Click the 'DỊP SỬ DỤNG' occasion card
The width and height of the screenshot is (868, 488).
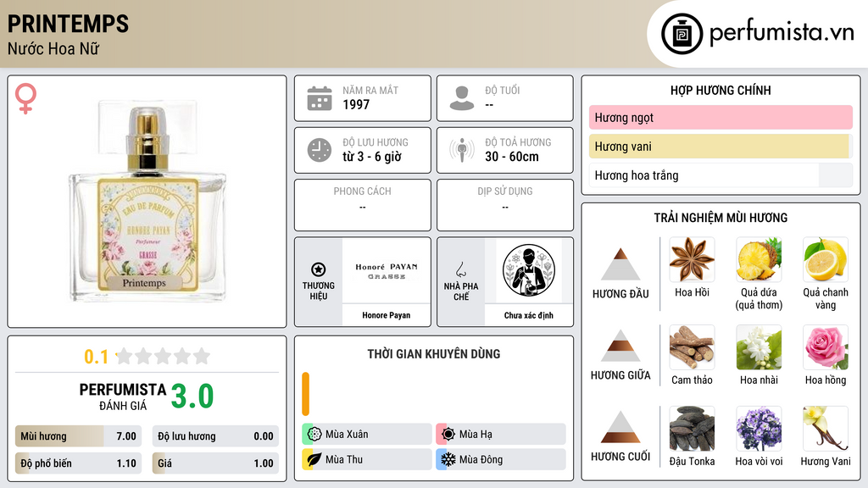tap(505, 205)
